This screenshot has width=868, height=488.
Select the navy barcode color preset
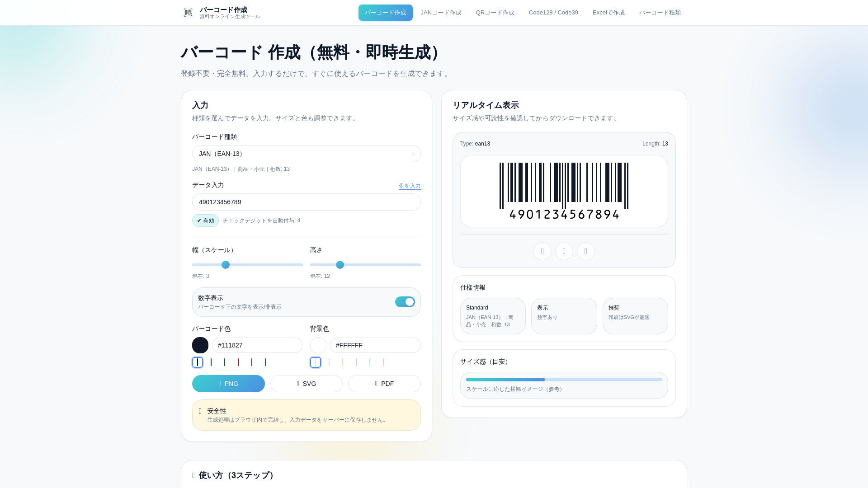pyautogui.click(x=211, y=362)
